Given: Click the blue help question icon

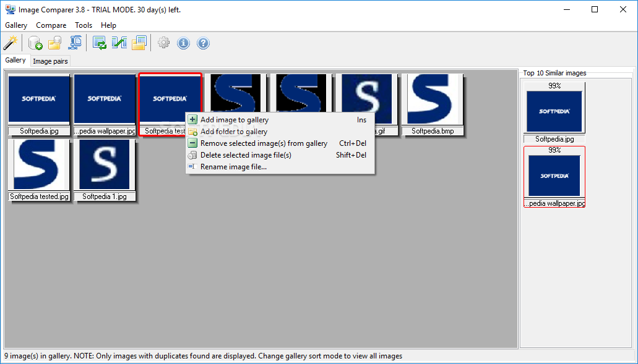Looking at the screenshot, I should (204, 43).
